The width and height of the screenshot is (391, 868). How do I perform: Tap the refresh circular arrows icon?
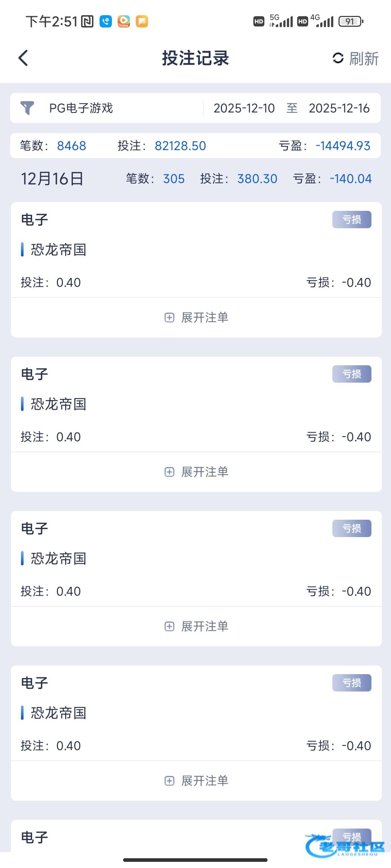338,58
